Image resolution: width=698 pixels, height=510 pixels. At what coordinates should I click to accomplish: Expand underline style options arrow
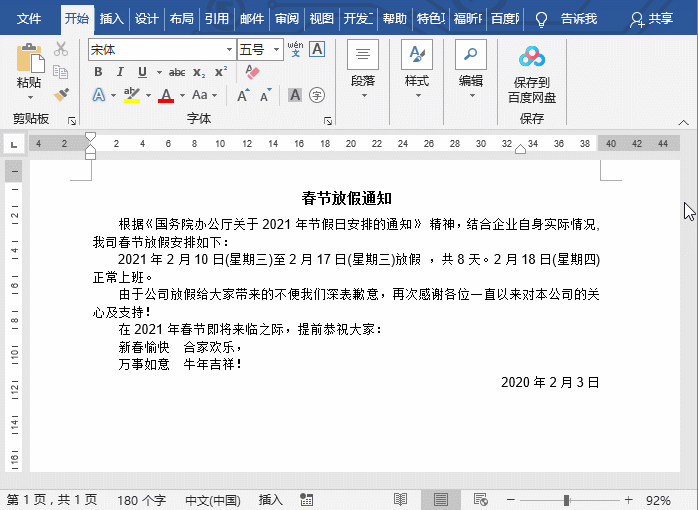(159, 72)
